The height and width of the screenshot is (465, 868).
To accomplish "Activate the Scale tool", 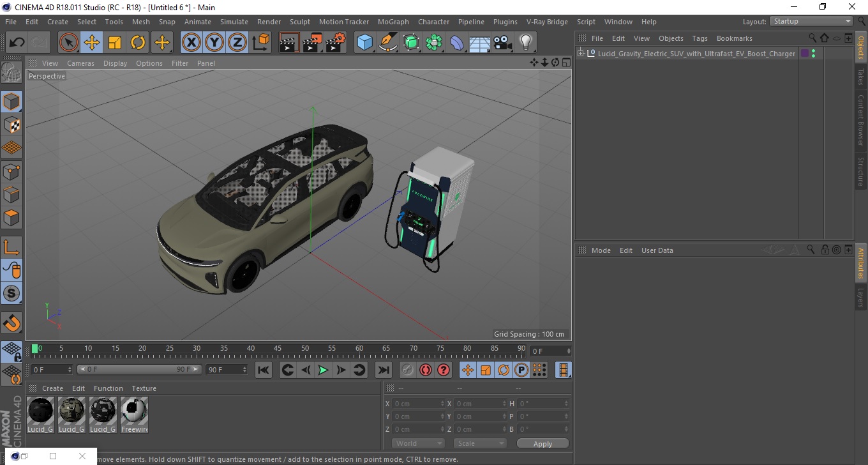I will click(115, 43).
